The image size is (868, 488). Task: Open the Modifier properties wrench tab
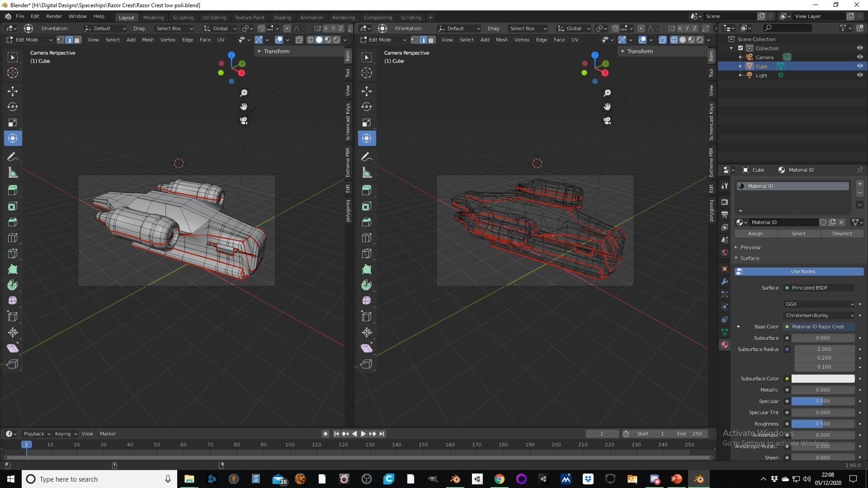(x=725, y=282)
